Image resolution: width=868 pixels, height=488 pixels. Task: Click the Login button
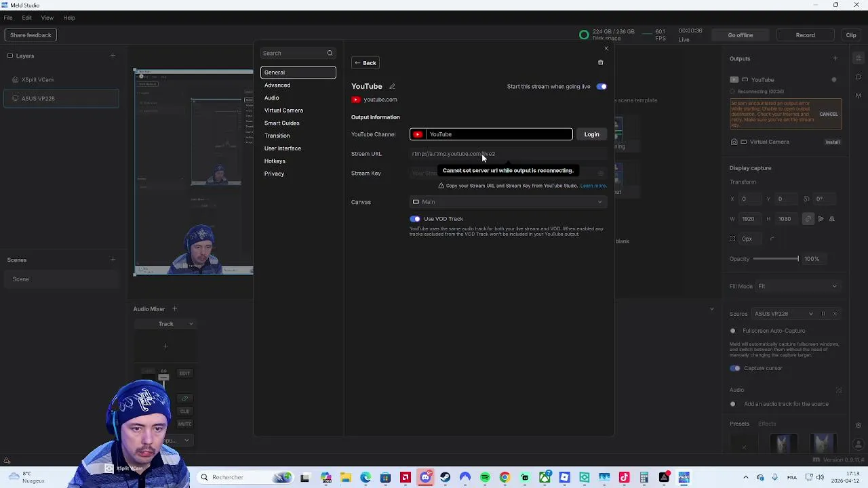[x=591, y=134]
